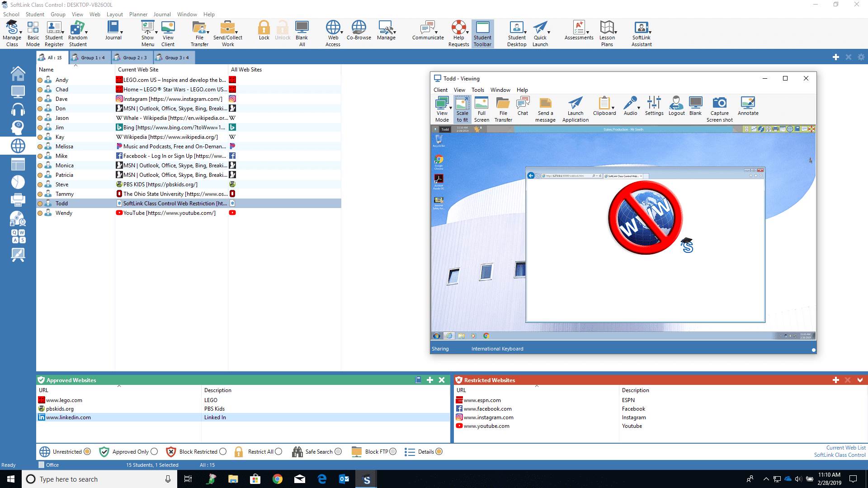The width and height of the screenshot is (868, 488).
Task: Expand the Show Menu dropdown arrow
Action: pos(156,33)
